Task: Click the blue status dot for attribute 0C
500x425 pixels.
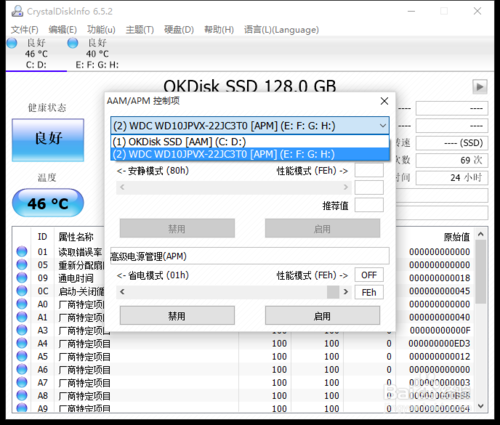Action: point(22,291)
